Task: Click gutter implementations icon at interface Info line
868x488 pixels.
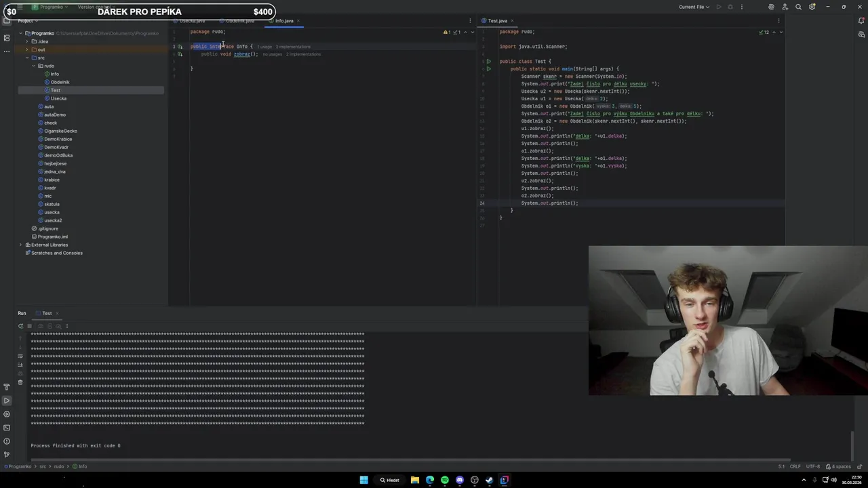Action: tap(180, 47)
